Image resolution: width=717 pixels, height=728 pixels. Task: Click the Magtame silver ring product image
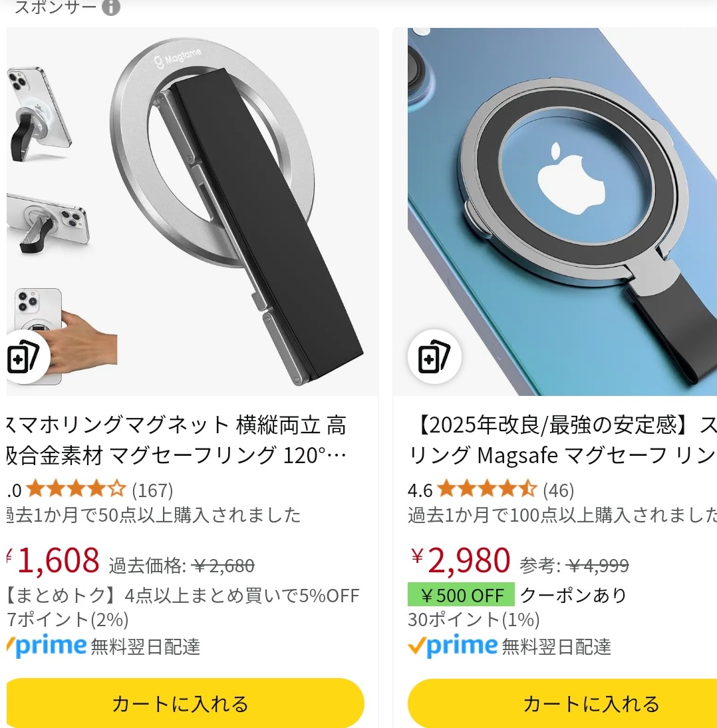tap(193, 212)
